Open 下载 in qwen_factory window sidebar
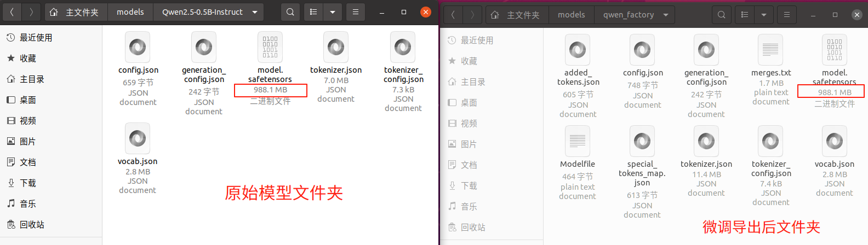This screenshot has width=868, height=245. point(492,186)
